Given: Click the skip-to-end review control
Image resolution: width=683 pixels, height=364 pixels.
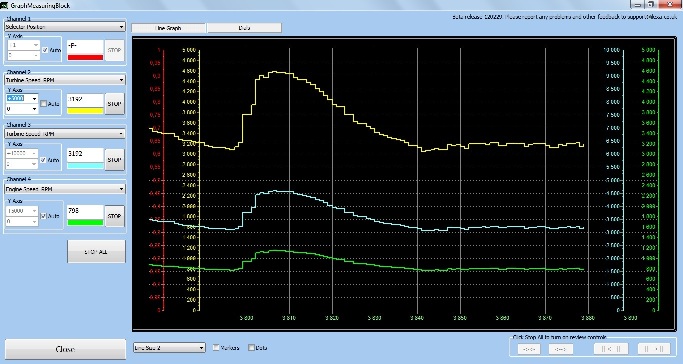Looking at the screenshot, I should pyautogui.click(x=654, y=349).
